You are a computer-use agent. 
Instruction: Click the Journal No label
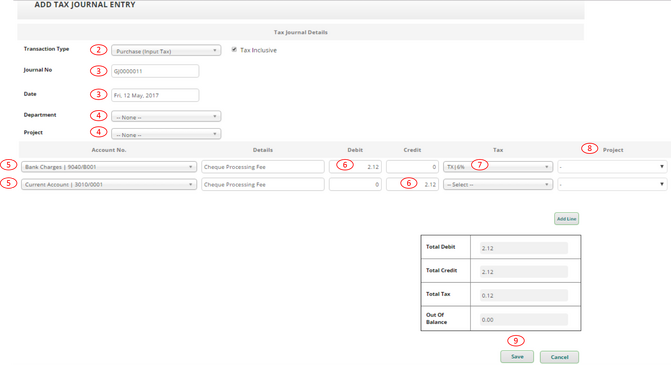[x=38, y=70]
